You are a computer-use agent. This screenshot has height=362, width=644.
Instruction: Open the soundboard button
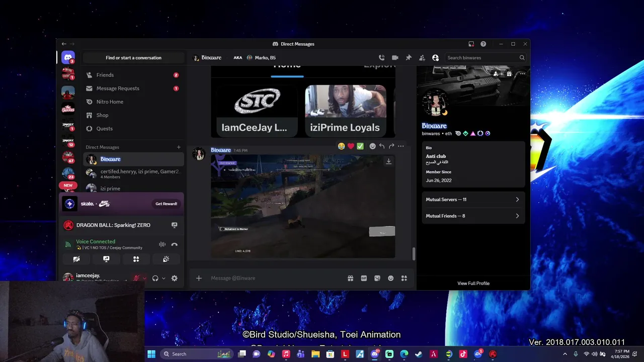tap(166, 259)
